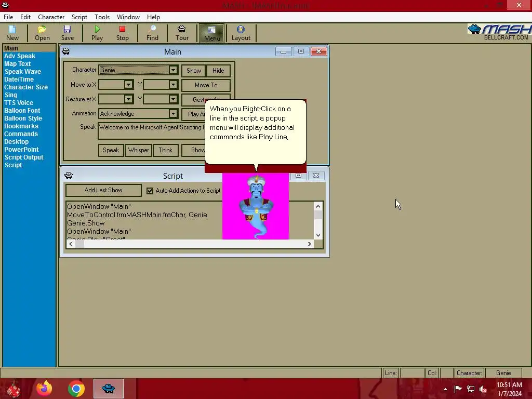Open the Find tool in the toolbar
532x399 pixels.
pyautogui.click(x=152, y=33)
